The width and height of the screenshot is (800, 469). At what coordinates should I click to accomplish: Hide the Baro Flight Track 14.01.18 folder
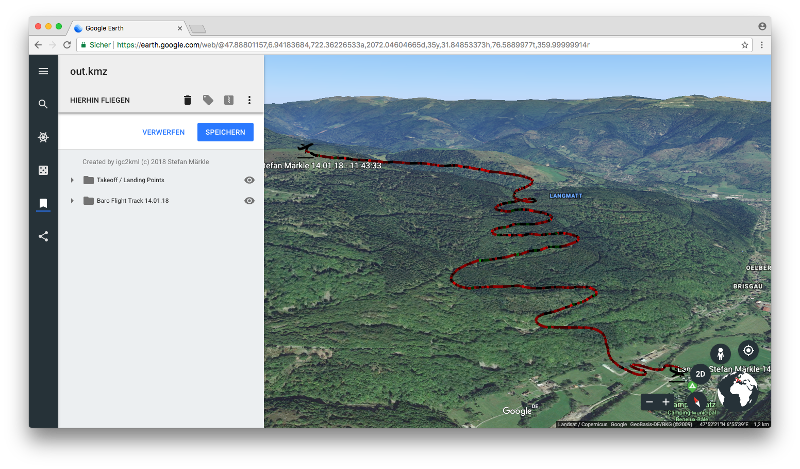pyautogui.click(x=249, y=201)
